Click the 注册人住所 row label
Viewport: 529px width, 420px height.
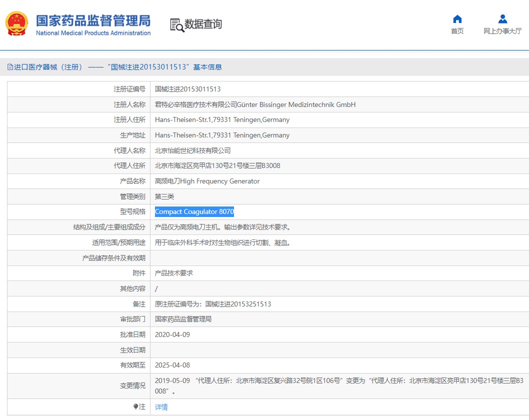coord(129,120)
